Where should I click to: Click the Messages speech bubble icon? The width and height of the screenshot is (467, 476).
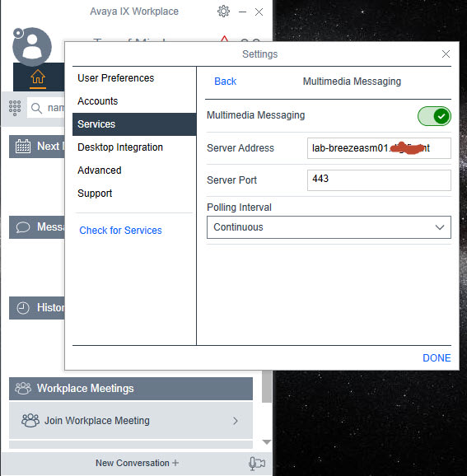point(23,227)
